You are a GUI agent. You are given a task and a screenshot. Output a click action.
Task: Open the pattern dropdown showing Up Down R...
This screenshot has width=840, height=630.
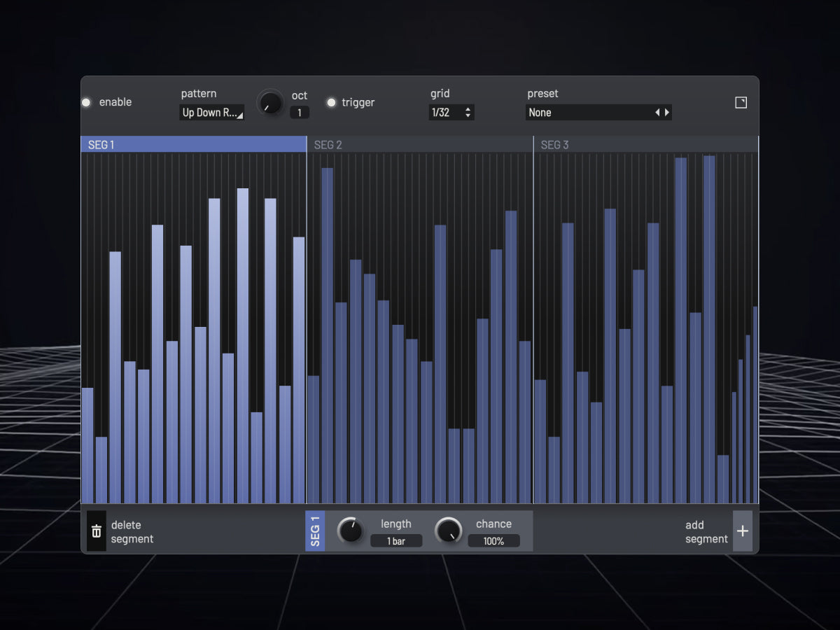click(x=212, y=113)
